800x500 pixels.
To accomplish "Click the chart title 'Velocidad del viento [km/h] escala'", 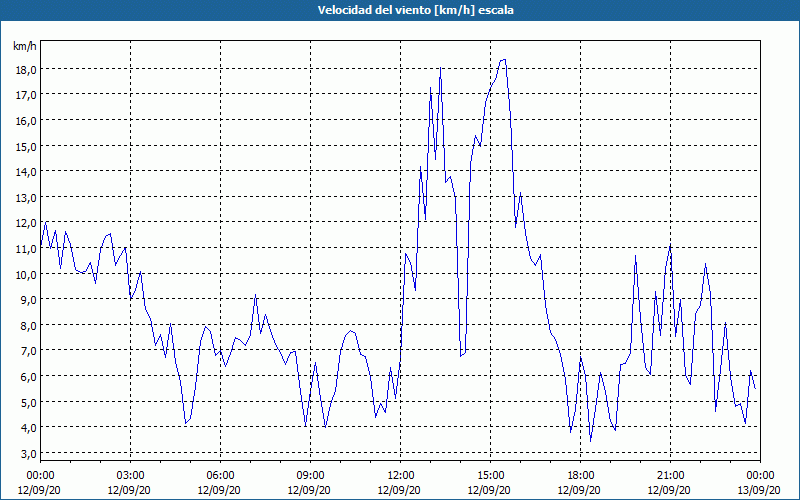I will [415, 10].
